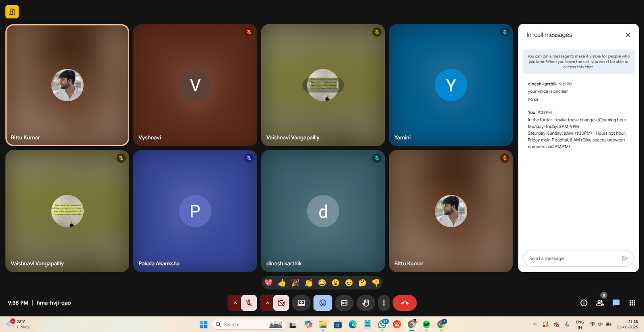644x332 pixels.
Task: Click muted mic icon on dinesh karthik tile
Action: (x=377, y=158)
